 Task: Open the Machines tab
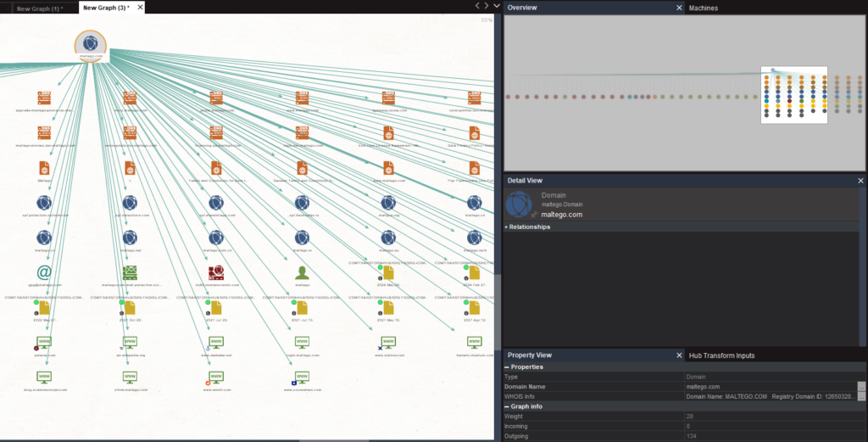(x=703, y=8)
